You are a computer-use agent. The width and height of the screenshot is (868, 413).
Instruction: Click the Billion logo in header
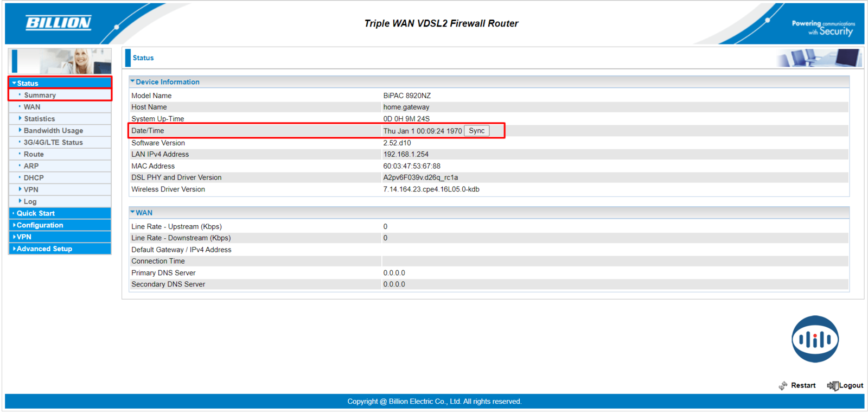[x=59, y=23]
